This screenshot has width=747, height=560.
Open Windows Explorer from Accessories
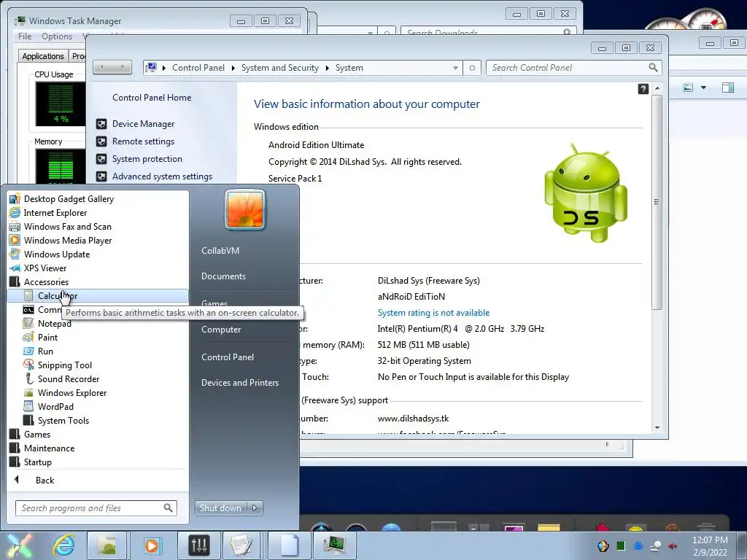pos(72,393)
